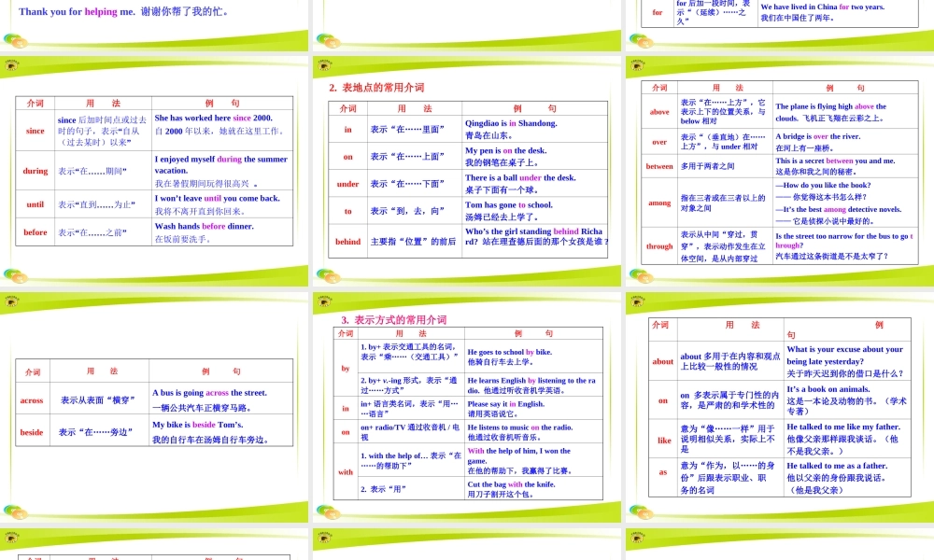Image resolution: width=934 pixels, height=560 pixels.
Task: Click the 'beside' preposition cell
Action: coord(32,432)
